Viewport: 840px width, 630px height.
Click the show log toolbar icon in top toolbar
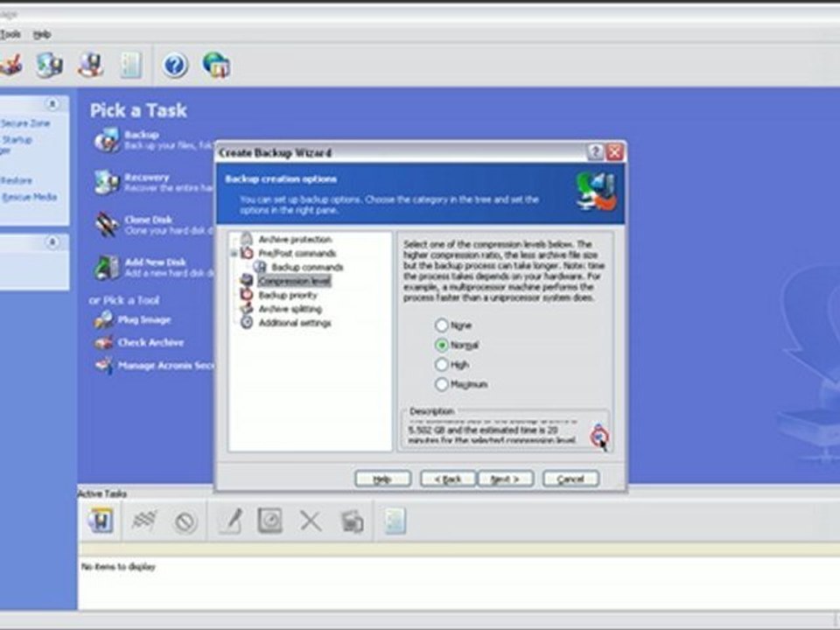tap(131, 66)
